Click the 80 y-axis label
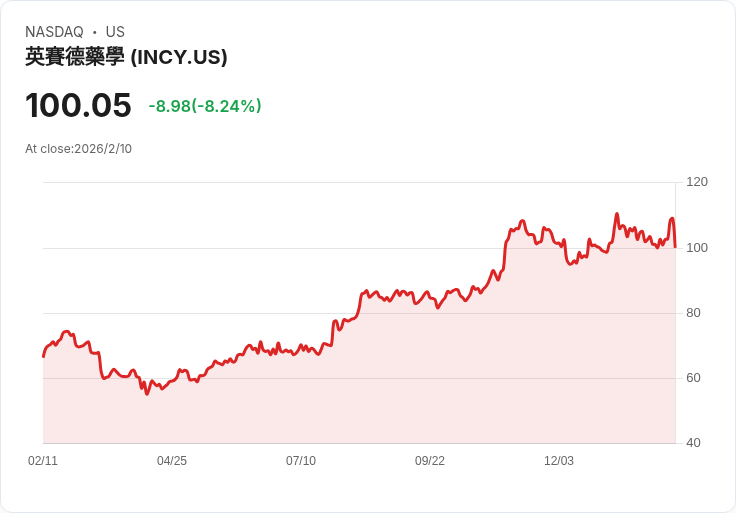 (693, 313)
